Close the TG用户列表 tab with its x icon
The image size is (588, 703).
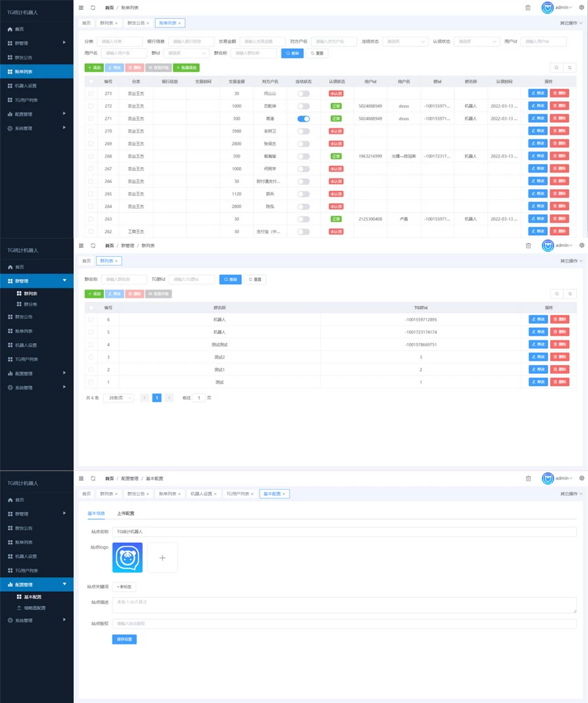[x=252, y=494]
